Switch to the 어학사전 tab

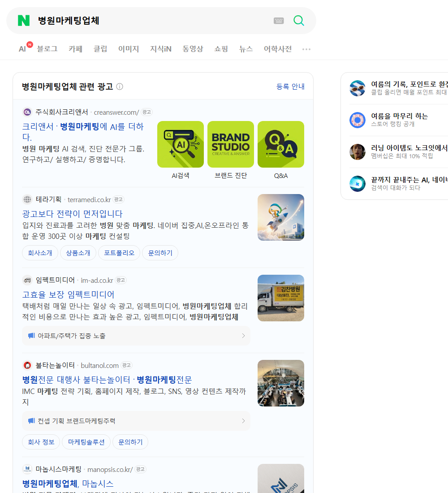point(278,49)
